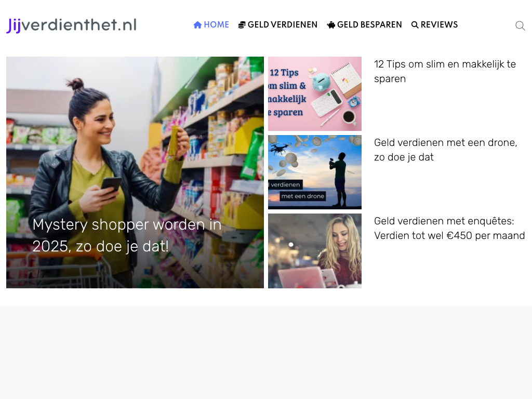The width and height of the screenshot is (532, 399).
Task: Click the house icon beside HOME
Action: (197, 25)
